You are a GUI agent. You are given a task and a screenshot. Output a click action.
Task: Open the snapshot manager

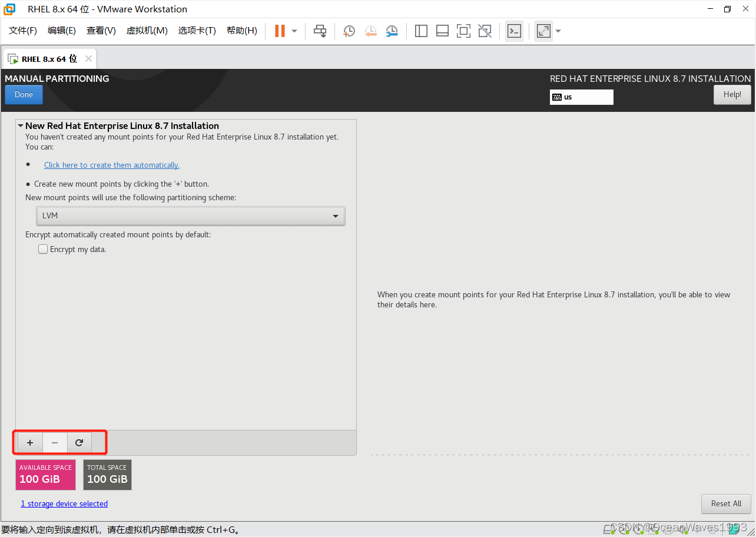392,31
